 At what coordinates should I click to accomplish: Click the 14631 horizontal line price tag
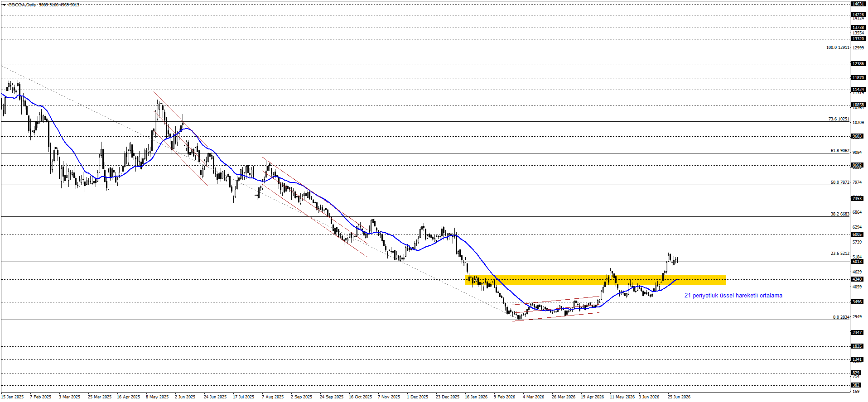pyautogui.click(x=858, y=4)
